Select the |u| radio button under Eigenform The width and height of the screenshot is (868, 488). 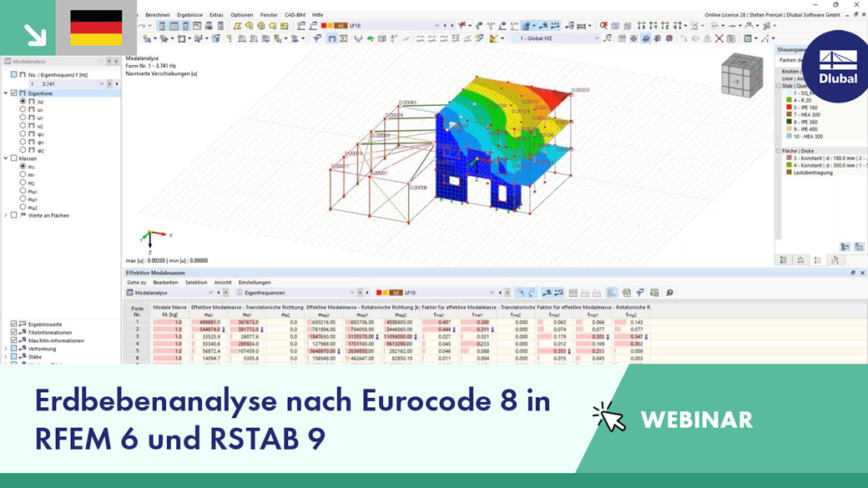23,101
